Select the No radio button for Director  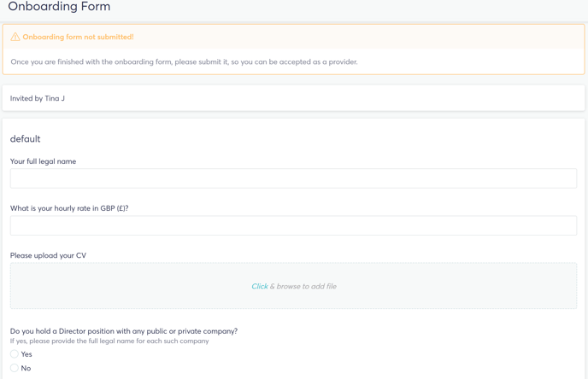coord(15,368)
